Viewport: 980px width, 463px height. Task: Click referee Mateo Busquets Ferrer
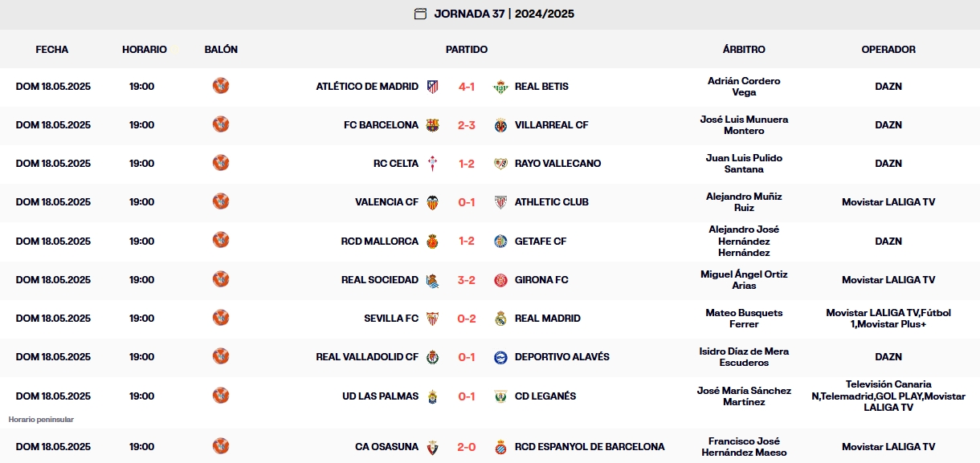coord(743,318)
